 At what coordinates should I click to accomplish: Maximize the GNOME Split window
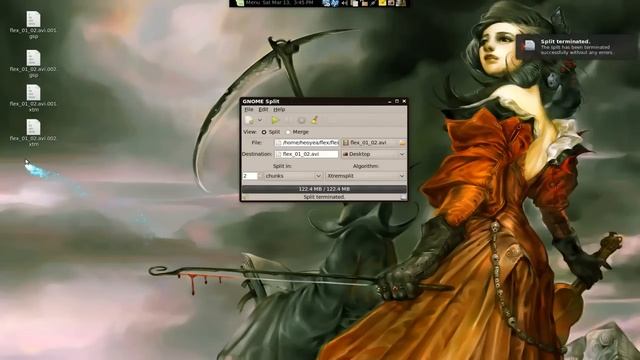coord(397,101)
